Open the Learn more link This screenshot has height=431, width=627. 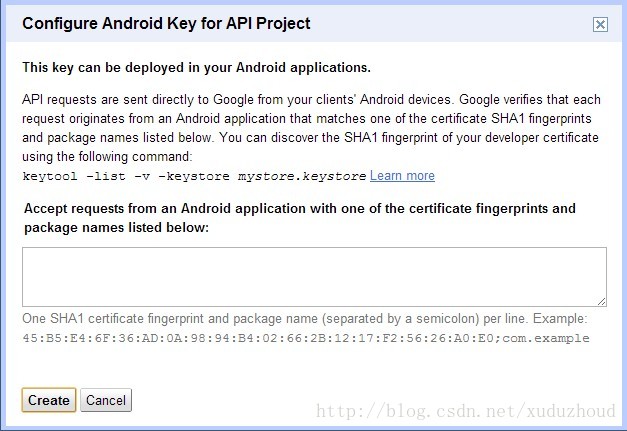[402, 176]
